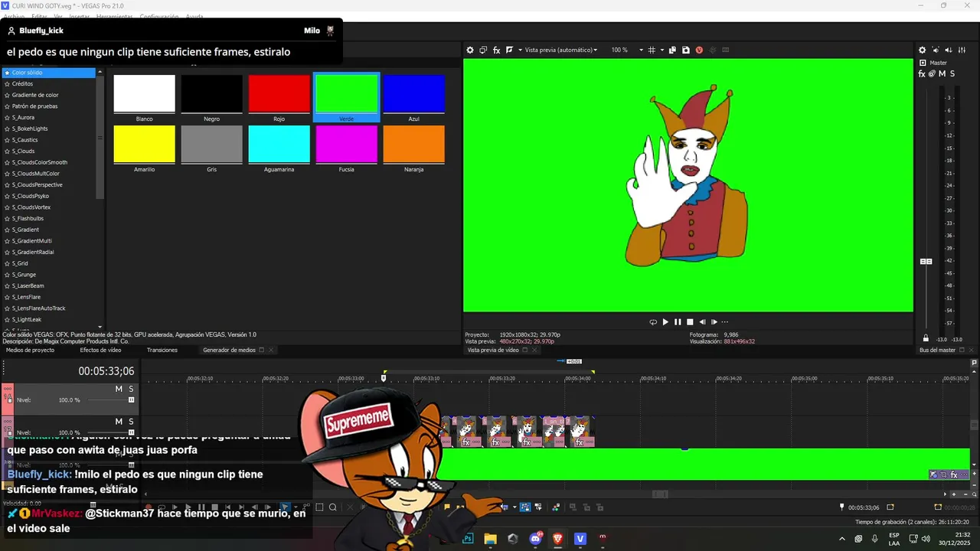Select S_LensFlare generator in list
This screenshot has width=980, height=551.
[26, 297]
